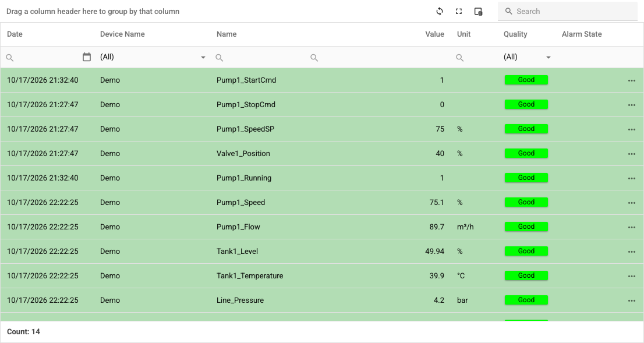Open the column chooser icon
644x343 pixels.
coord(478,12)
